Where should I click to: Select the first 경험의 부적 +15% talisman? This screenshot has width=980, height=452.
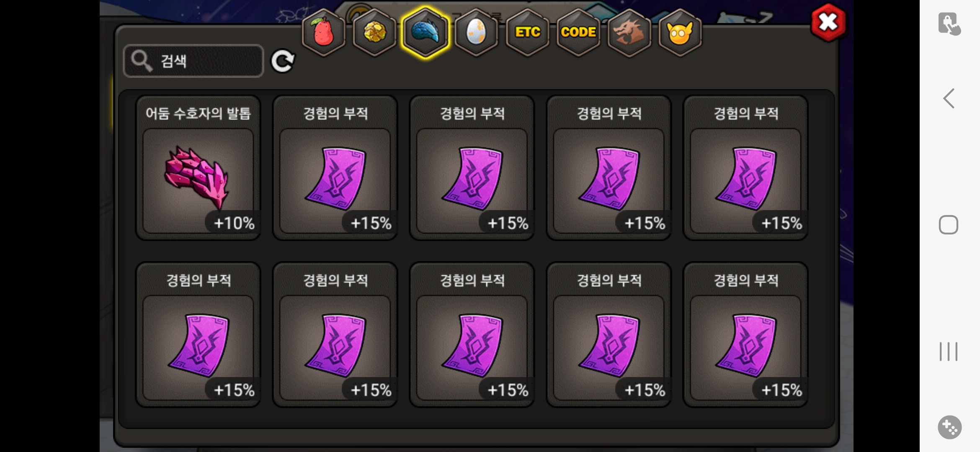pos(335,168)
